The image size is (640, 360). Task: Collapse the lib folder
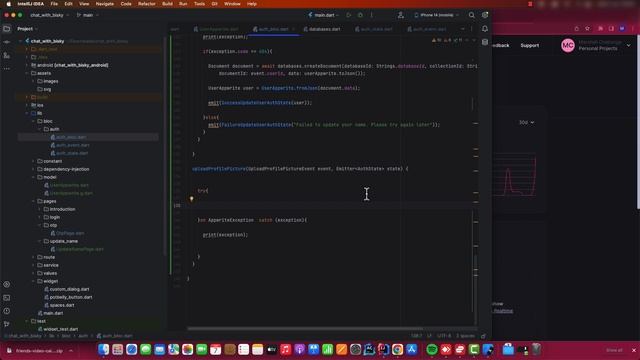tap(27, 113)
